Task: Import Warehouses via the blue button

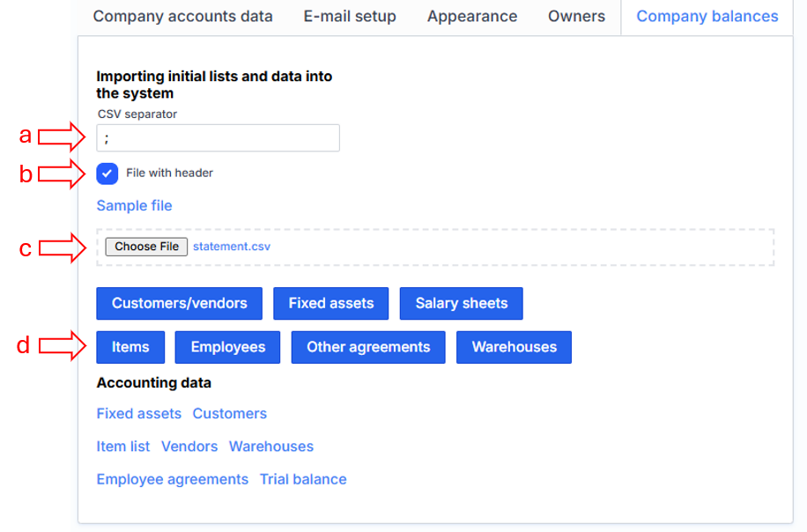Action: click(x=514, y=348)
